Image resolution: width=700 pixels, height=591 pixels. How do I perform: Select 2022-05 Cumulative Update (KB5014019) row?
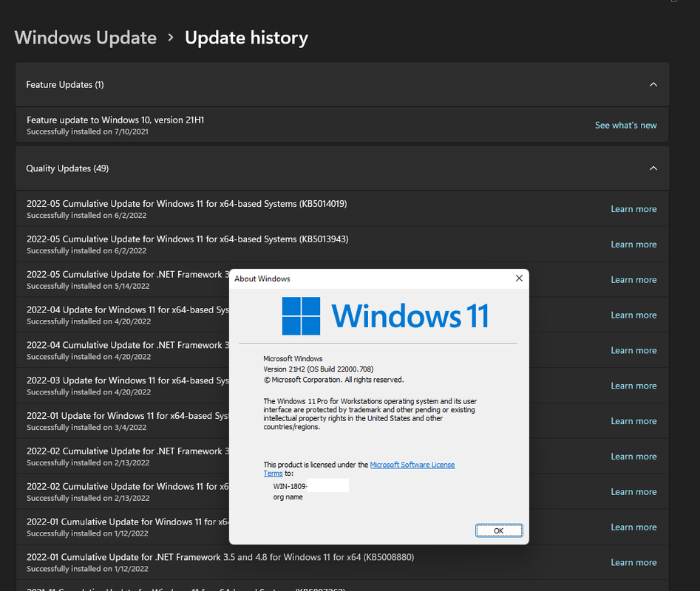342,209
